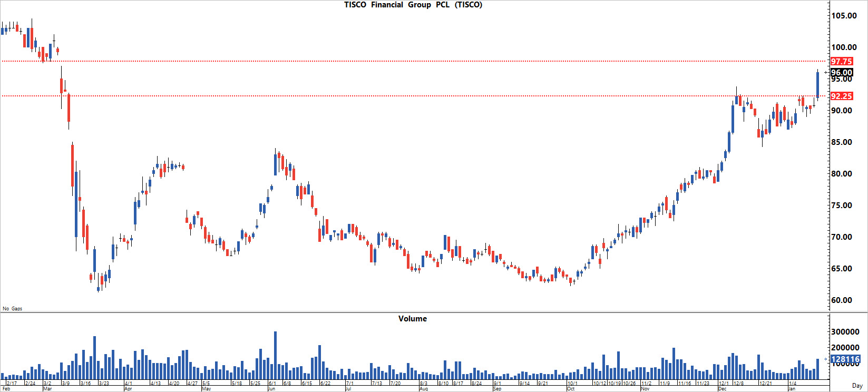Click the red 92.25 price tag
The width and height of the screenshot is (868, 392).
tap(842, 96)
